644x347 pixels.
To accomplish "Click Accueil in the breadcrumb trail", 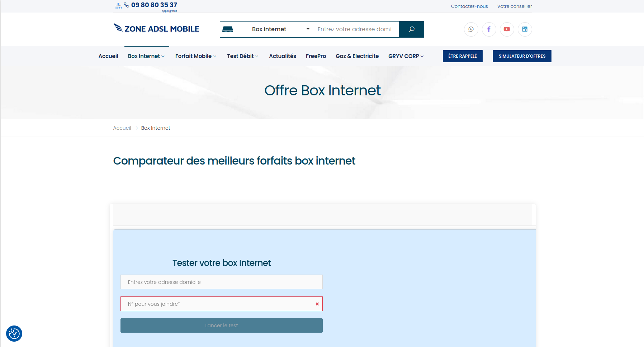I will pos(122,128).
